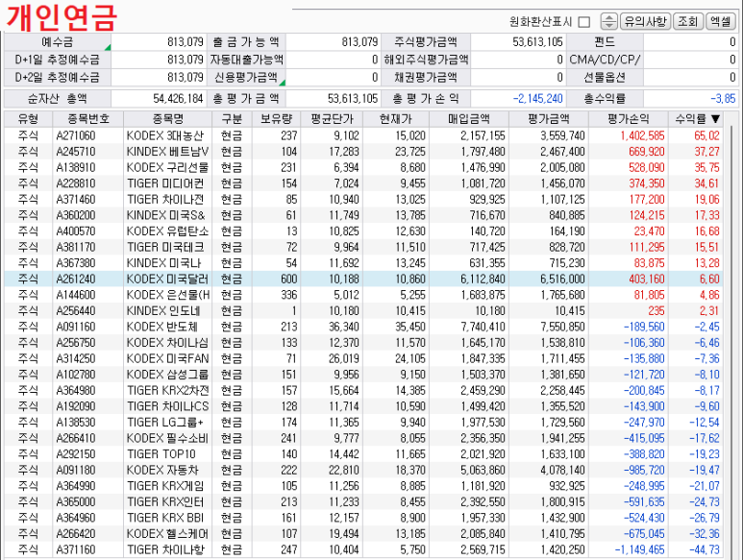Toggle the 원화환산표시 checkbox

click(584, 22)
